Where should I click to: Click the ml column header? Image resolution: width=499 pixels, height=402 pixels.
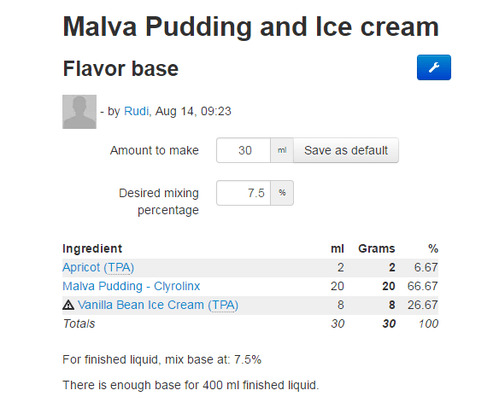coord(337,249)
